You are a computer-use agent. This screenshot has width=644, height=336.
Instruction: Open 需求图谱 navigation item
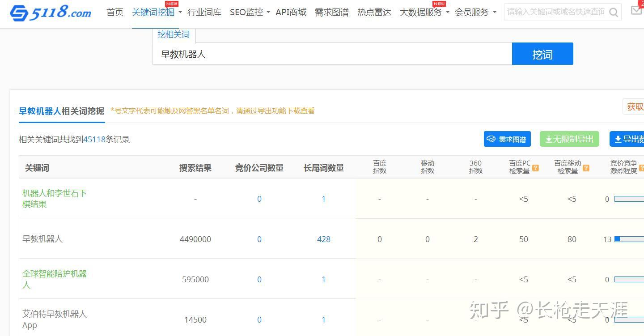point(332,13)
